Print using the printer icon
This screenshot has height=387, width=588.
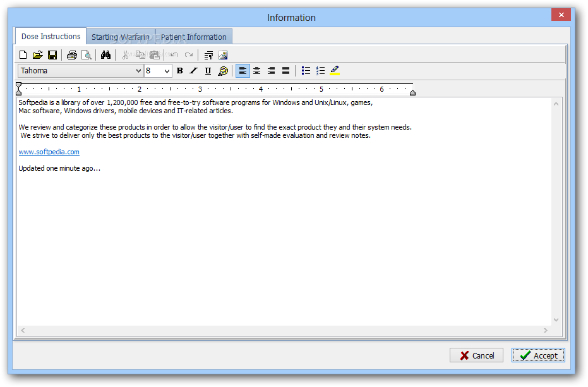[x=71, y=55]
